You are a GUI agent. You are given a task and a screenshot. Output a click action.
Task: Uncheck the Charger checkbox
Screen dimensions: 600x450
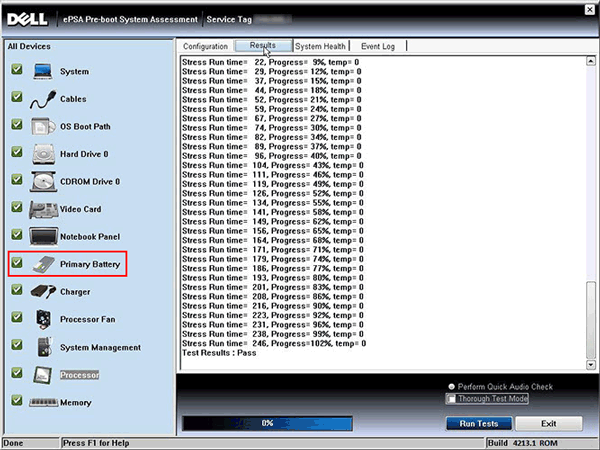(x=16, y=290)
